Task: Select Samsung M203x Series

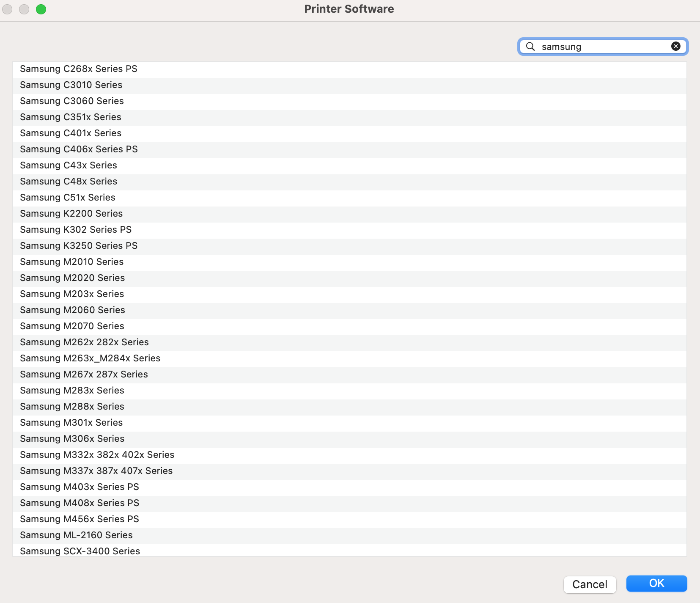Action: 350,294
